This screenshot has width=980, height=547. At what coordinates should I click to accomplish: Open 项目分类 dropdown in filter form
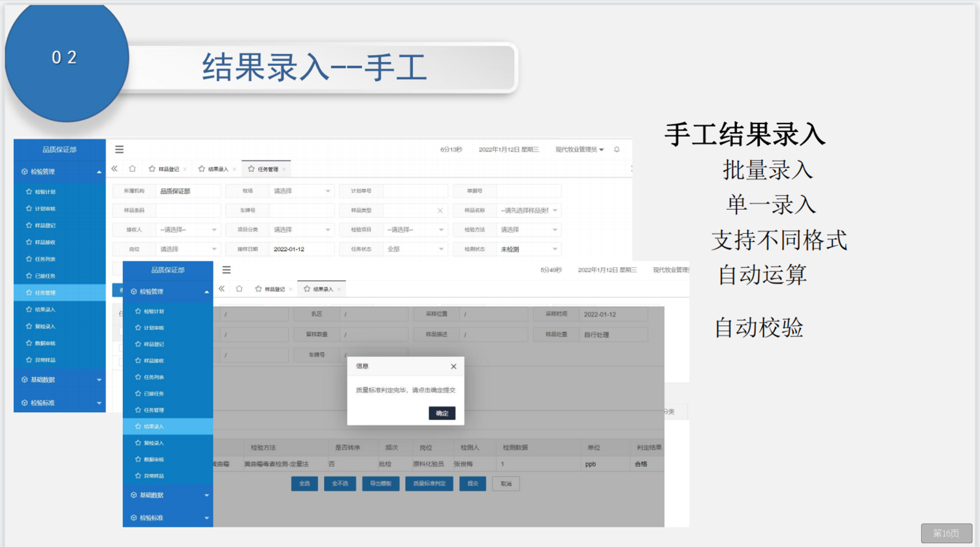pyautogui.click(x=302, y=230)
